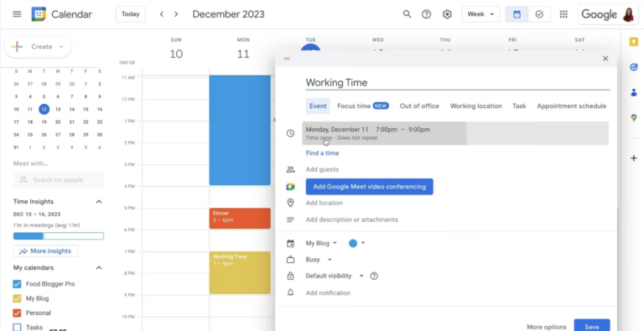Switch to calendar view icon
Image resolution: width=644 pixels, height=331 pixels.
point(517,14)
